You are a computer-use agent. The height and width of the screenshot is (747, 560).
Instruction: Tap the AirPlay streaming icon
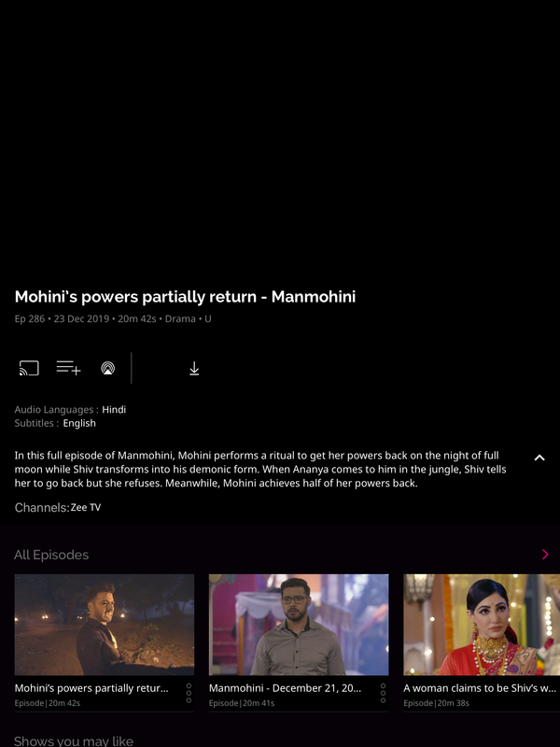pyautogui.click(x=108, y=368)
